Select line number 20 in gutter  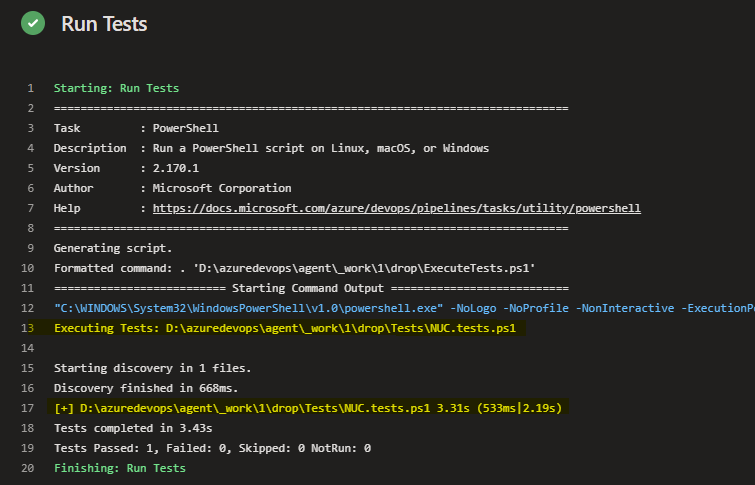27,468
